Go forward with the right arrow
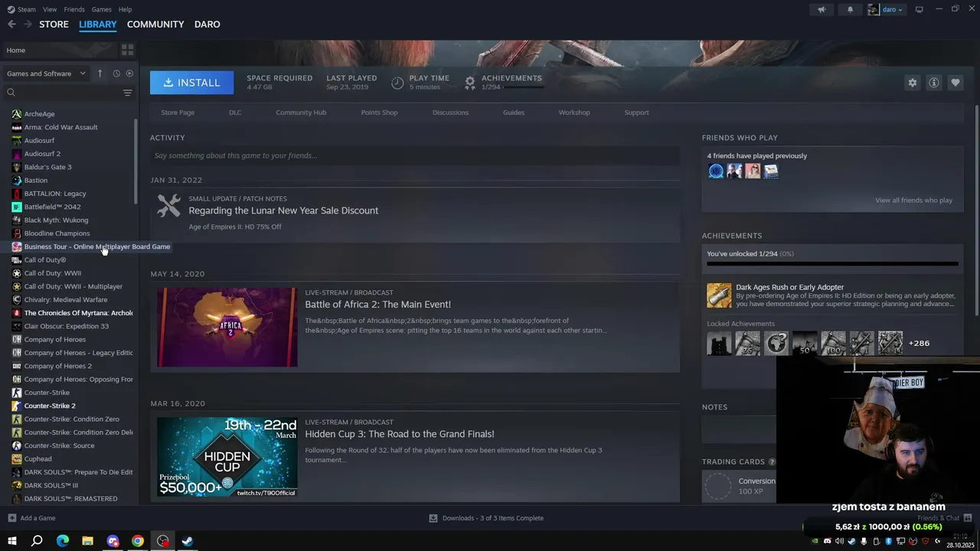Viewport: 980px width, 551px height. tap(28, 24)
